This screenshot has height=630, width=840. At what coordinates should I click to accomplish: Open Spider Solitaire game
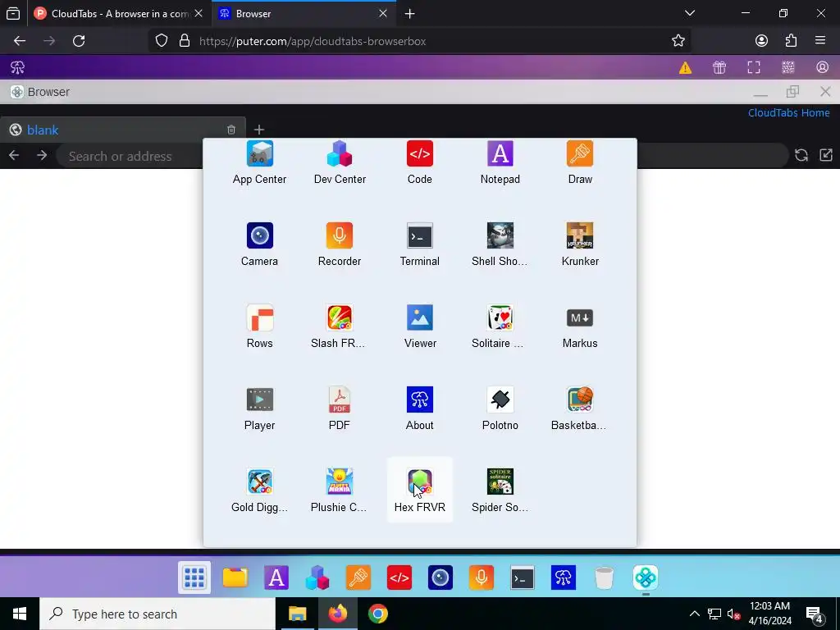point(500,491)
